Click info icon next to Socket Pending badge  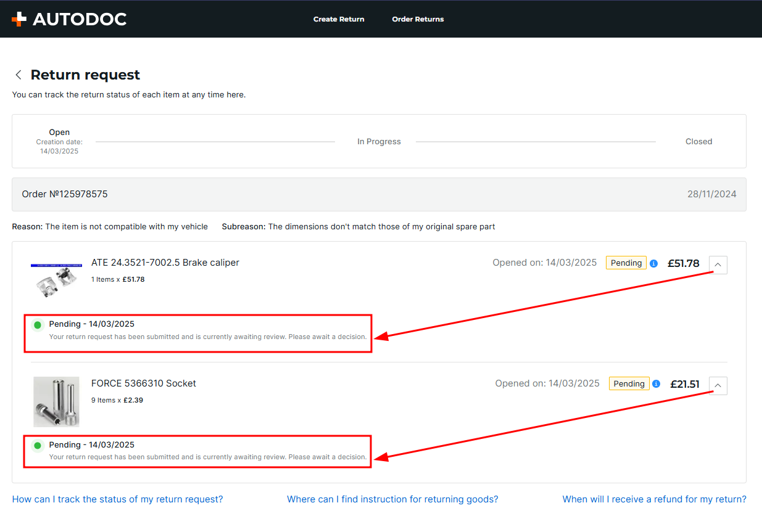tap(656, 384)
